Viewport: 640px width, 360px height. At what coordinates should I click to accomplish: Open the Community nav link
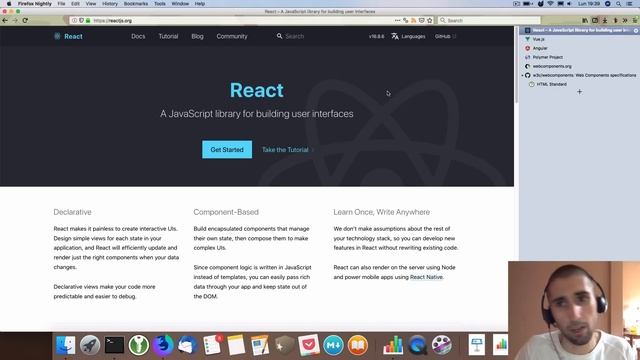232,36
